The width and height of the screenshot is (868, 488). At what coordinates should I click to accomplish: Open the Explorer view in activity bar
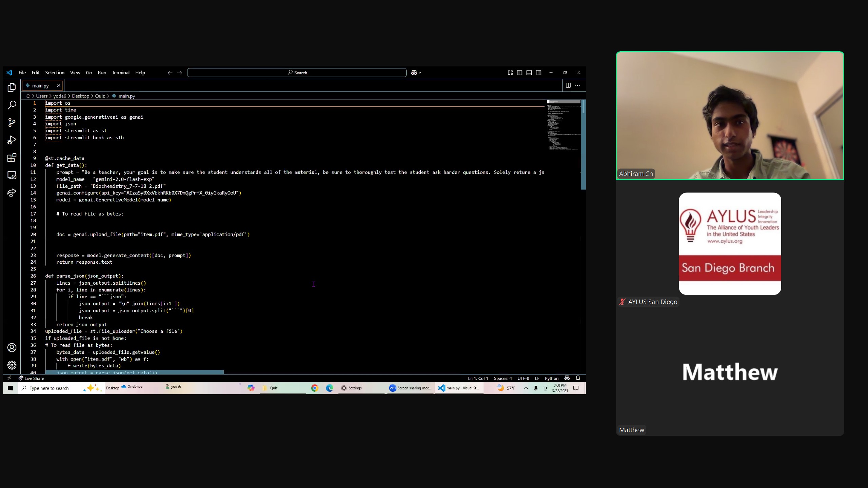coord(12,87)
